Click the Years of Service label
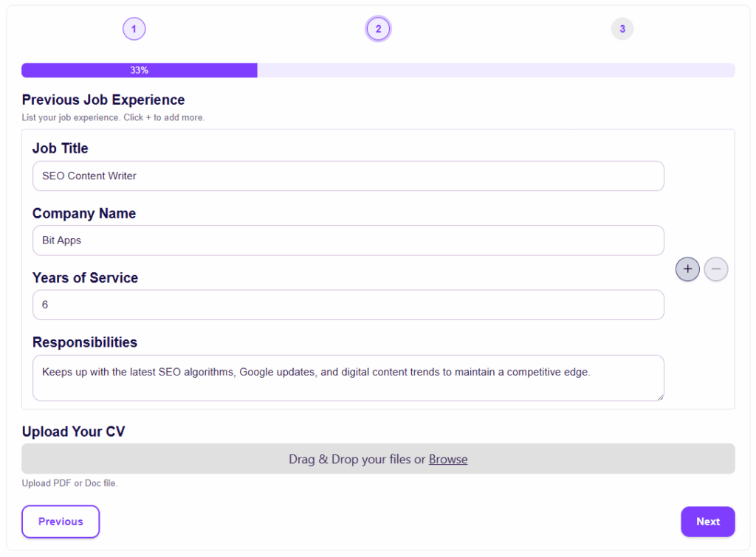The width and height of the screenshot is (756, 557). [x=85, y=278]
